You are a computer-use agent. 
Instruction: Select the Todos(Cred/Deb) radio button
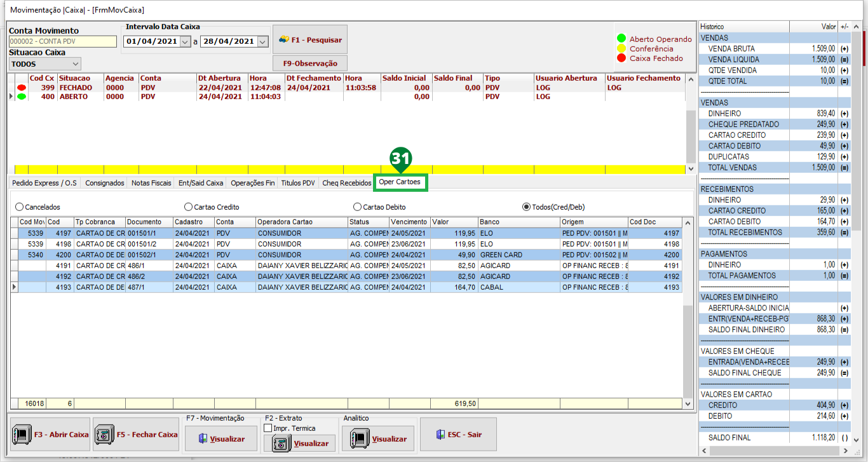526,207
